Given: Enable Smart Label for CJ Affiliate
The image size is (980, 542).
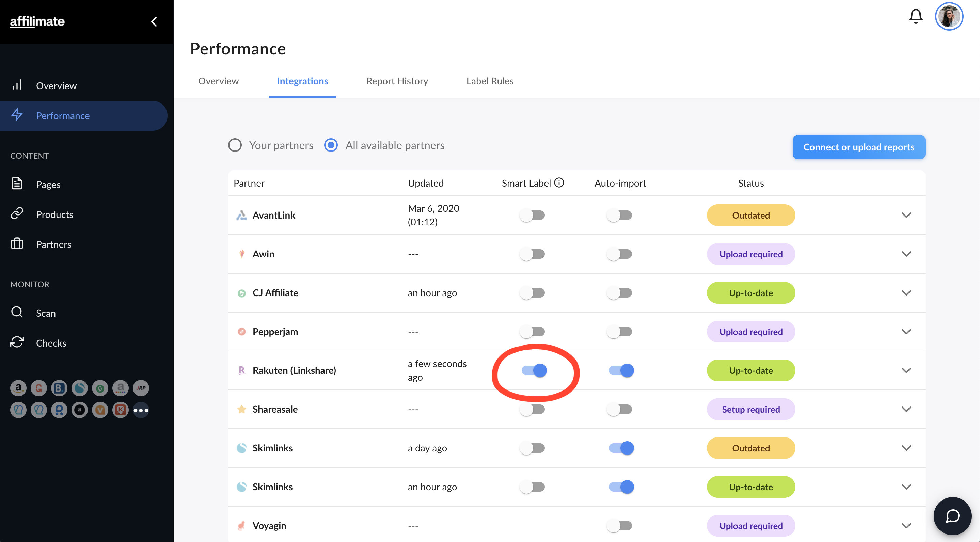Looking at the screenshot, I should coord(532,293).
